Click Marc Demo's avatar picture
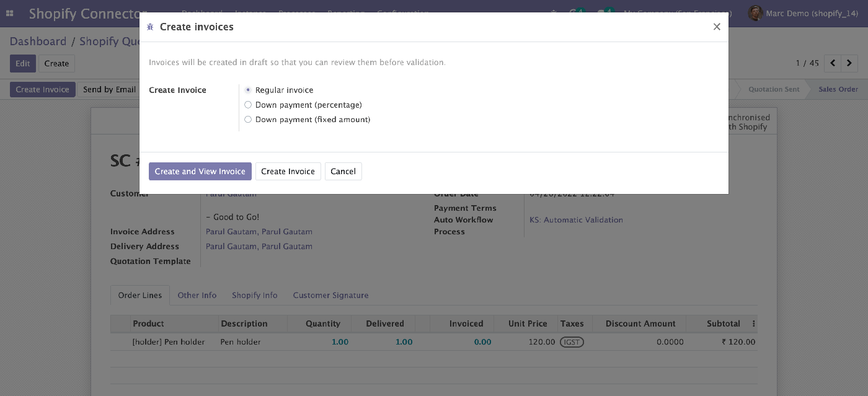Image resolution: width=868 pixels, height=396 pixels. point(755,13)
